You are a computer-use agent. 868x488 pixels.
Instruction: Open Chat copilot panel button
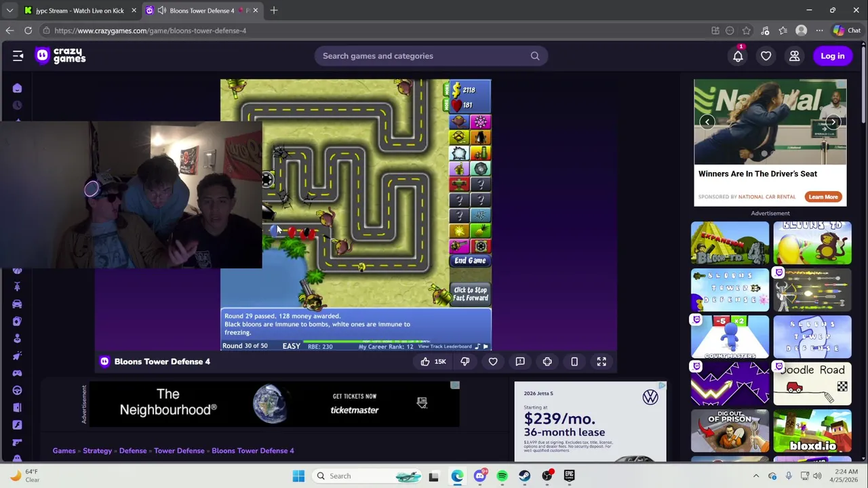click(848, 30)
